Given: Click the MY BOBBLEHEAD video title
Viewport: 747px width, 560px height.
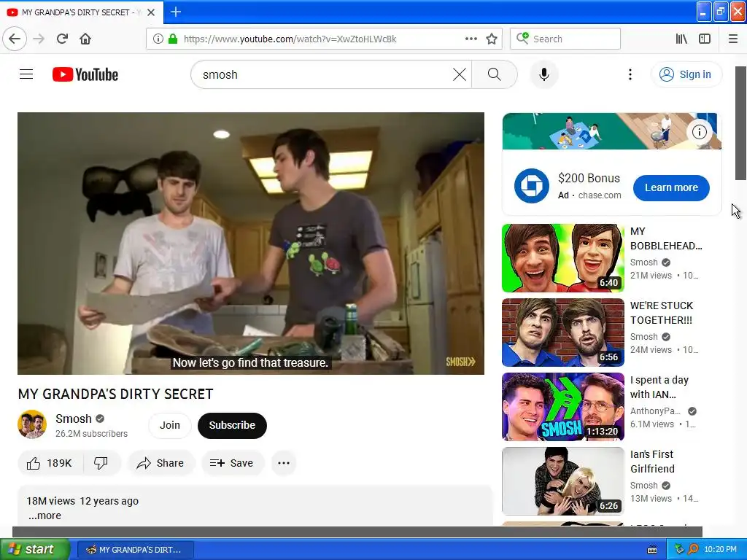Looking at the screenshot, I should pyautogui.click(x=666, y=238).
